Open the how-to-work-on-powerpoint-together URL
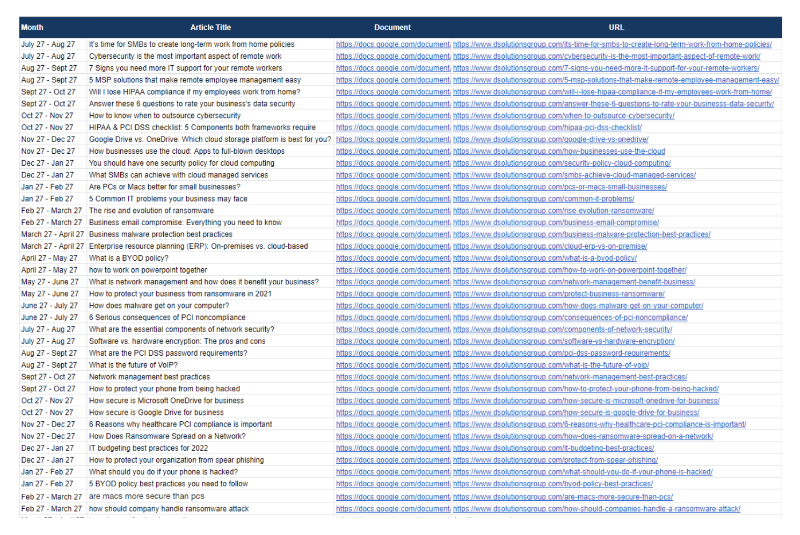Viewport: 800px width, 535px height. click(x=570, y=270)
